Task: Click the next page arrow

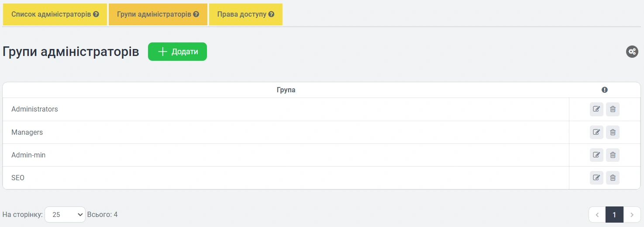Action: coord(632,215)
